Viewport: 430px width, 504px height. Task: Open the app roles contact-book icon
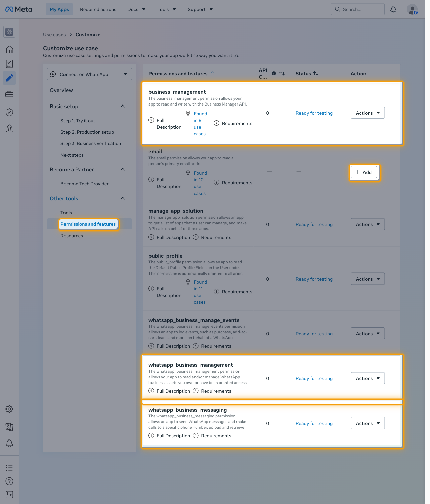coord(9,427)
